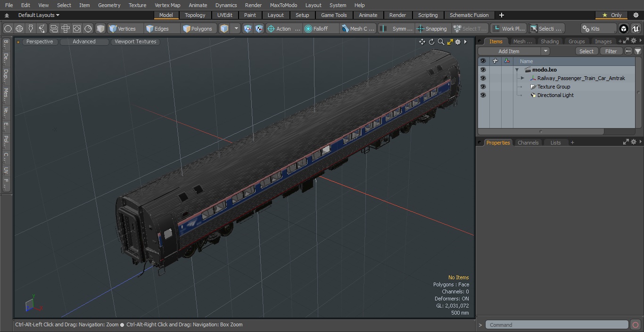Click Add Item button
The width and height of the screenshot is (644, 332).
click(509, 51)
